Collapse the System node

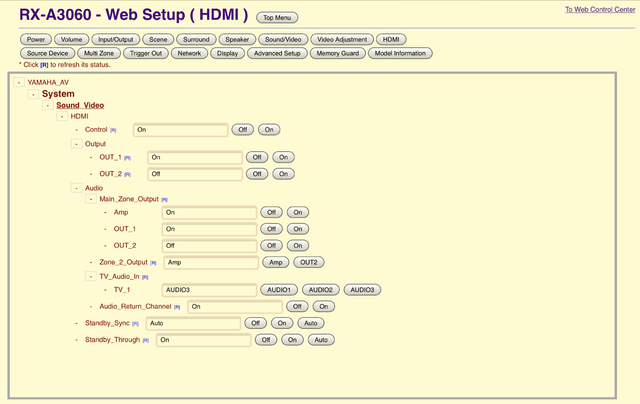(x=33, y=94)
